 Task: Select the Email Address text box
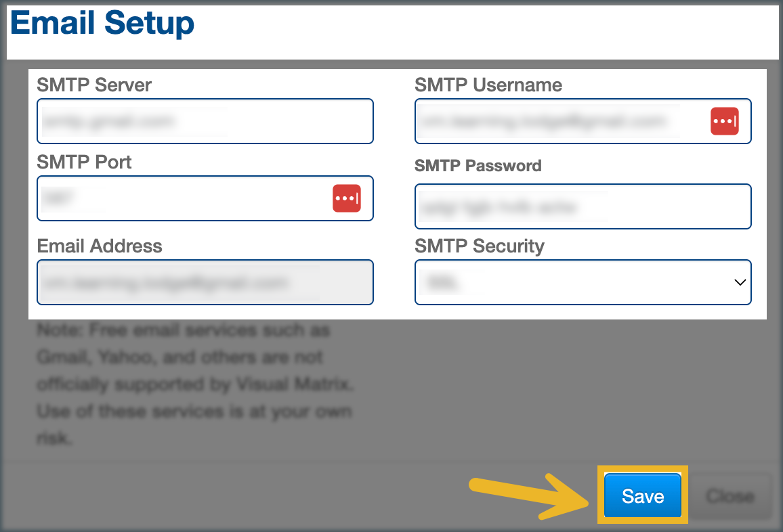pyautogui.click(x=205, y=282)
